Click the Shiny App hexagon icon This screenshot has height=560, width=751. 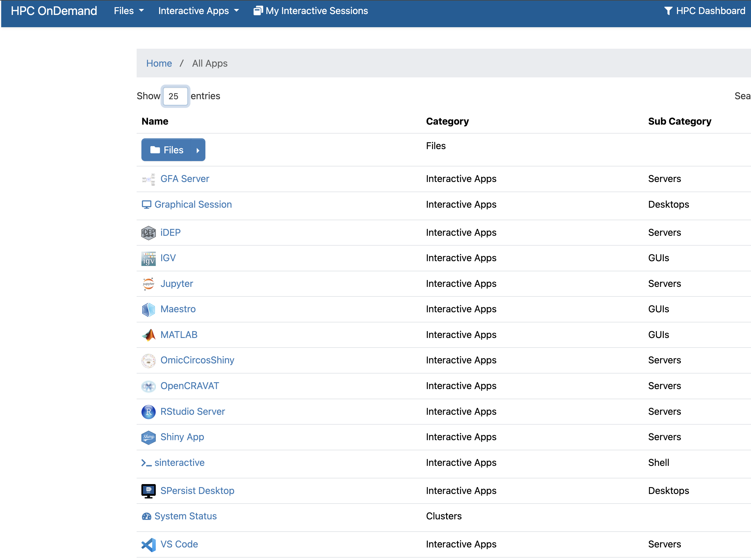[x=148, y=437]
